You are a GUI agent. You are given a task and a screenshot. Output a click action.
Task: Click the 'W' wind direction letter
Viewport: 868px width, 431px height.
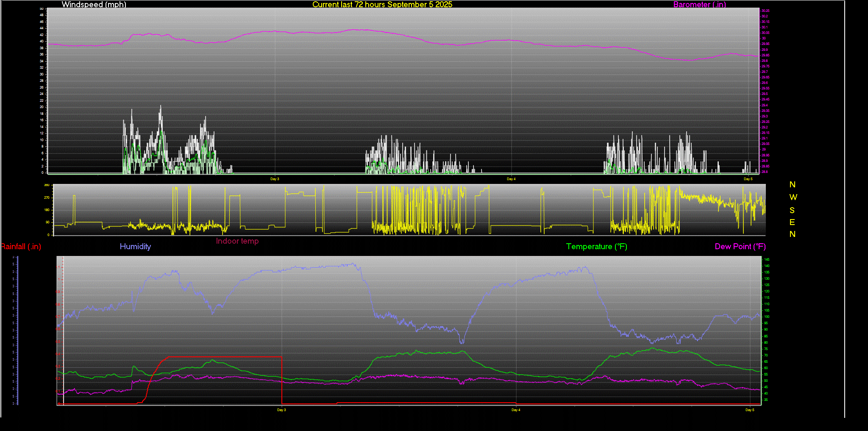[x=793, y=197]
